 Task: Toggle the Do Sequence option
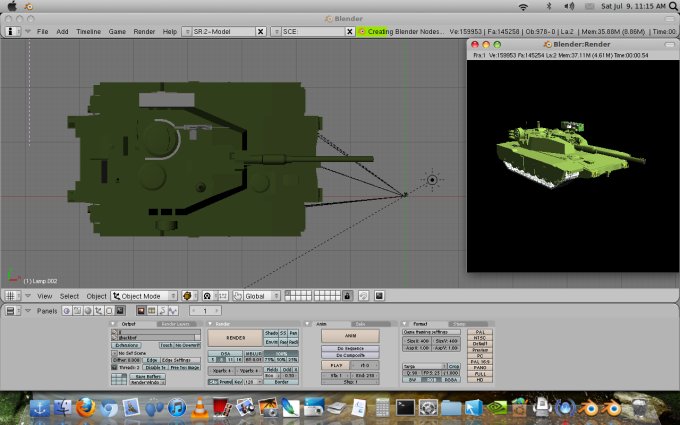pos(350,347)
